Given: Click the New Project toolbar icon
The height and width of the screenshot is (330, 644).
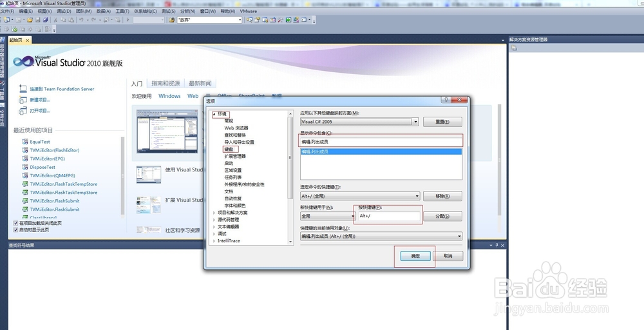Looking at the screenshot, I should 7,20.
